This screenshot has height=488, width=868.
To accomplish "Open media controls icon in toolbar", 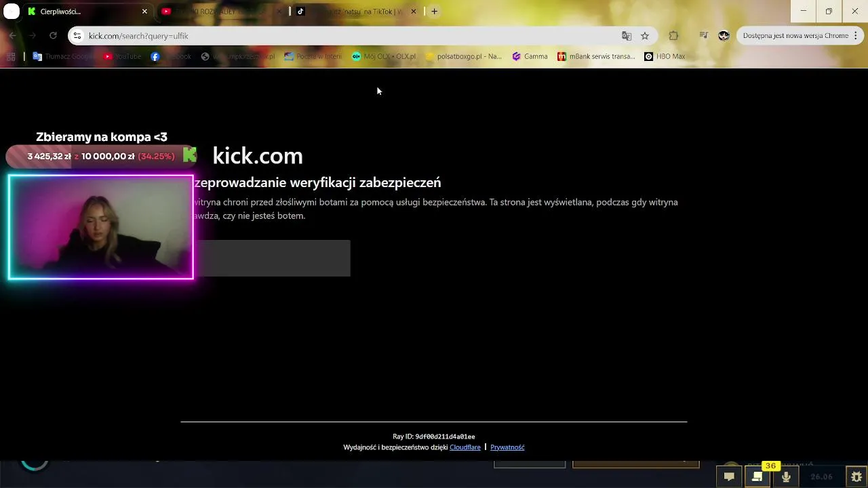I will (703, 36).
